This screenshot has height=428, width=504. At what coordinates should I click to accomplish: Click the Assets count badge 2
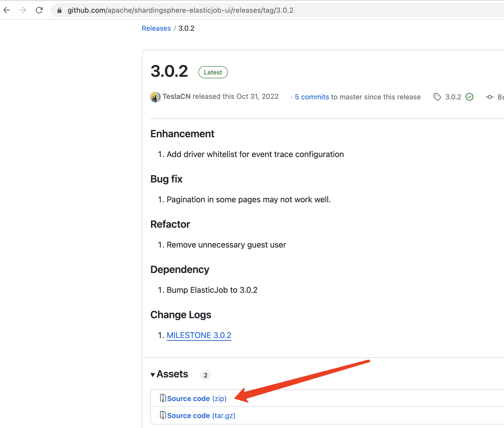pyautogui.click(x=206, y=375)
